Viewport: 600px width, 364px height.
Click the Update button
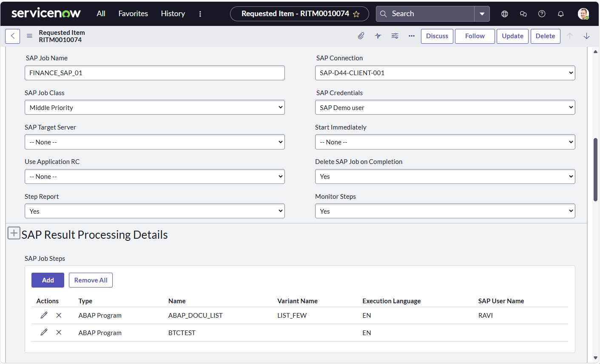point(513,36)
